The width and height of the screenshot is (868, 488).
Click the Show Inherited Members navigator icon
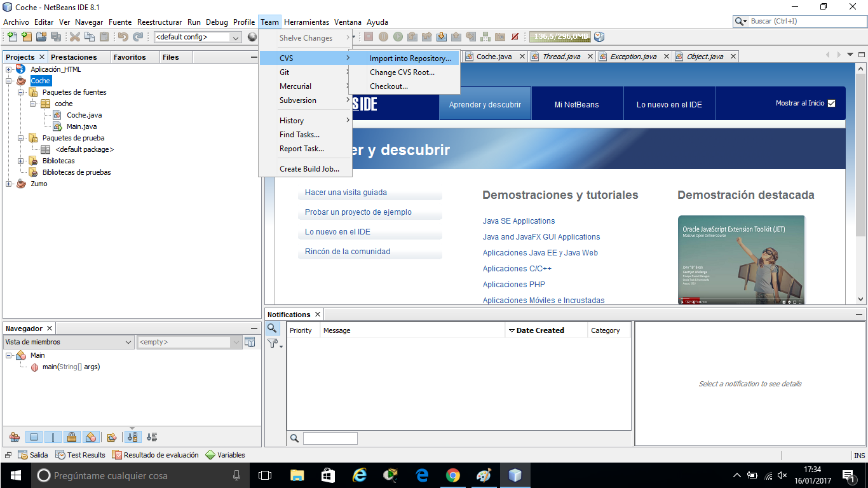[15, 437]
